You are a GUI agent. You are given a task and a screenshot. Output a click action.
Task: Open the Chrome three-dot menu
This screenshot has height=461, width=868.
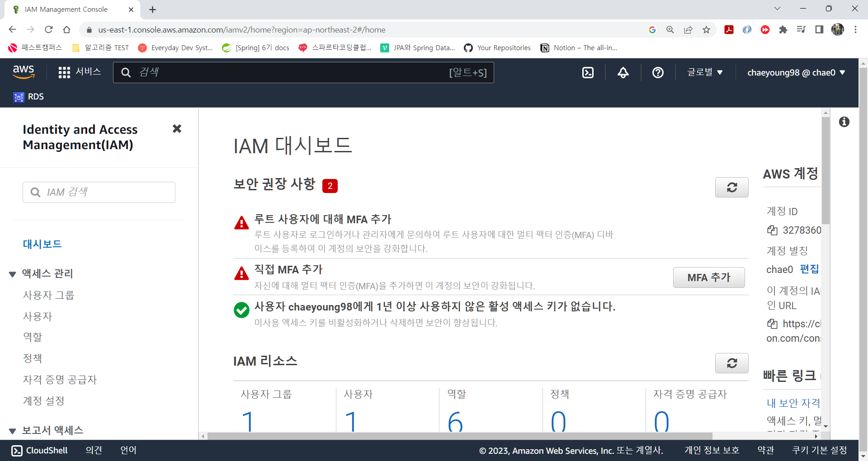click(x=855, y=29)
